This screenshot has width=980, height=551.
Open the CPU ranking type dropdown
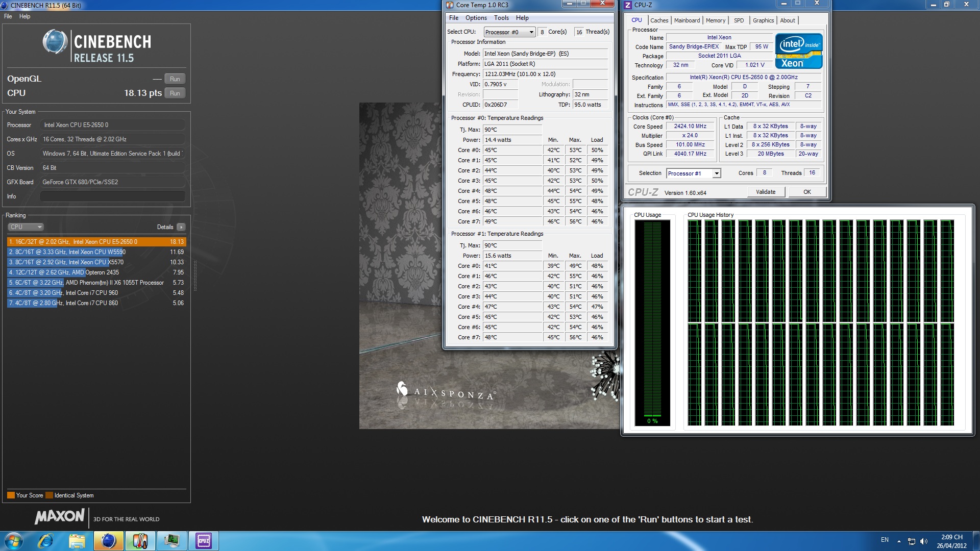[26, 227]
